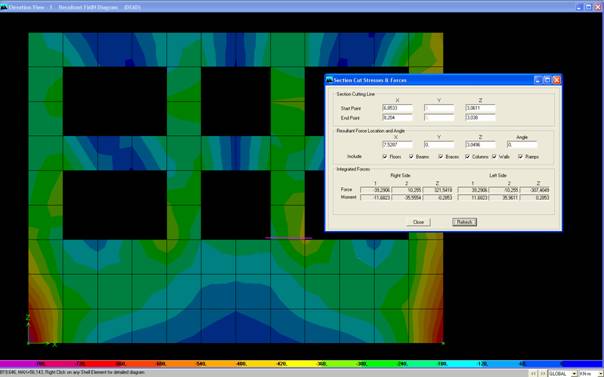Uncheck the Floors include checkbox
Screen dimensions: 604x377
point(385,156)
